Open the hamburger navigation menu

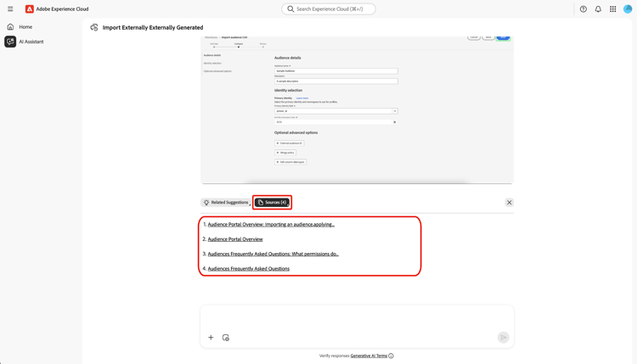coord(10,9)
